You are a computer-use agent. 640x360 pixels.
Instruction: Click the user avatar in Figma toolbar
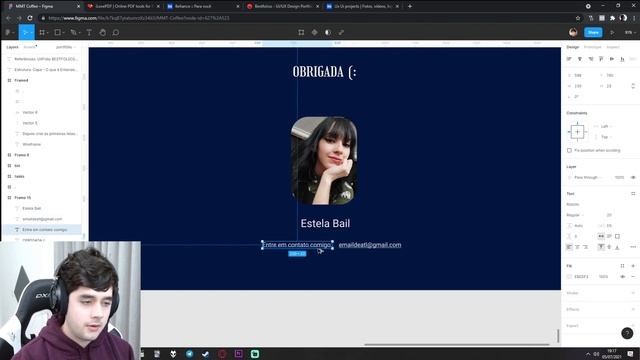coord(573,32)
